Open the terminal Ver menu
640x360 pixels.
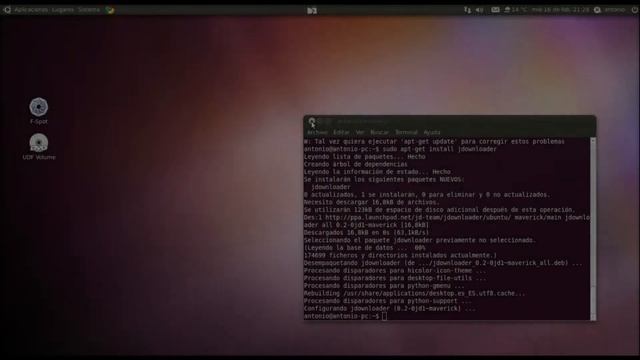click(360, 132)
